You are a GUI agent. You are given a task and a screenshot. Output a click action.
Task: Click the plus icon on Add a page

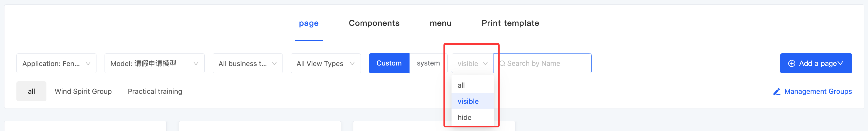click(792, 63)
